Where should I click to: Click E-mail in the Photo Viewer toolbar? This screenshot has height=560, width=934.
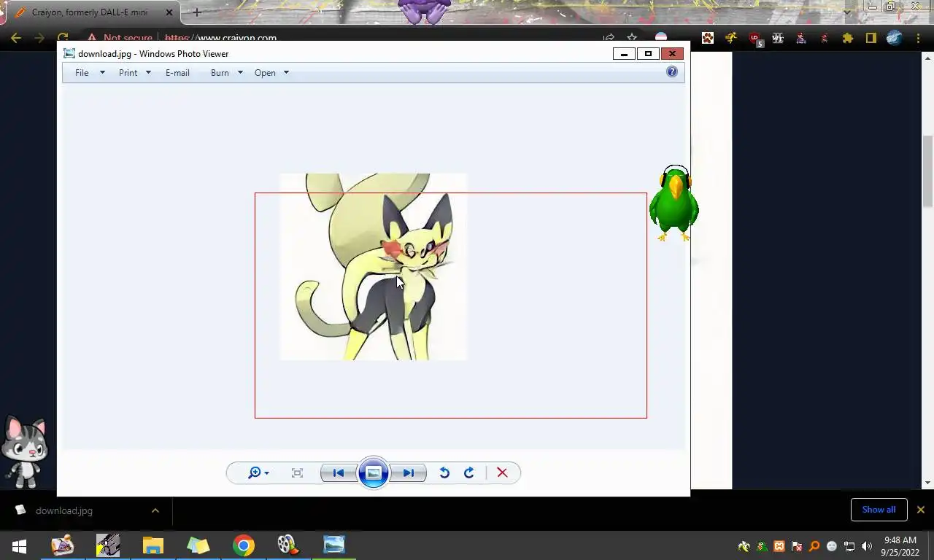[x=177, y=73]
